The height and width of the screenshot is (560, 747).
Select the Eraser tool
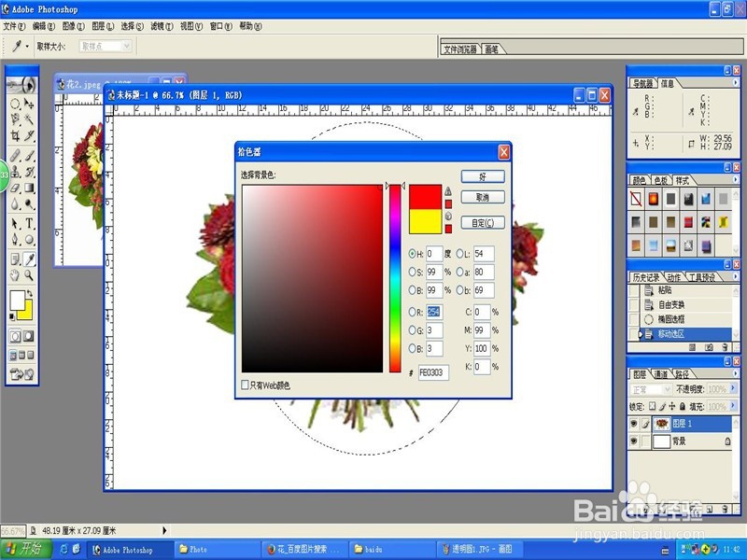point(15,189)
